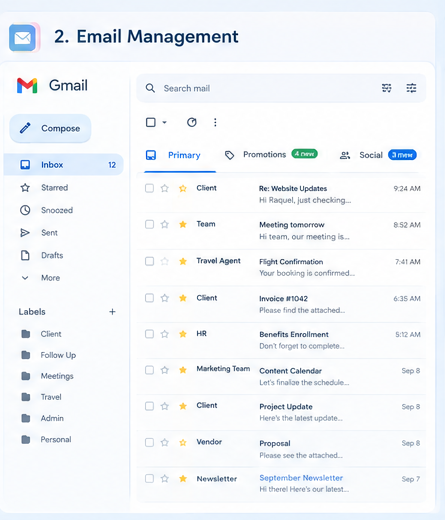Toggle importance marker on Flight Confirmation email
Screen dimensions: 445x520
tap(183, 261)
